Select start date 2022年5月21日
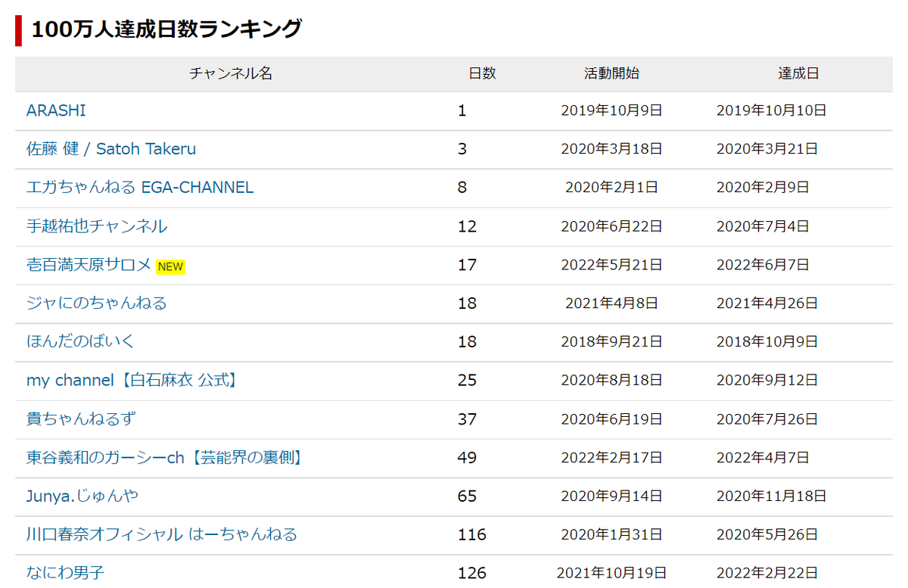 click(x=612, y=265)
